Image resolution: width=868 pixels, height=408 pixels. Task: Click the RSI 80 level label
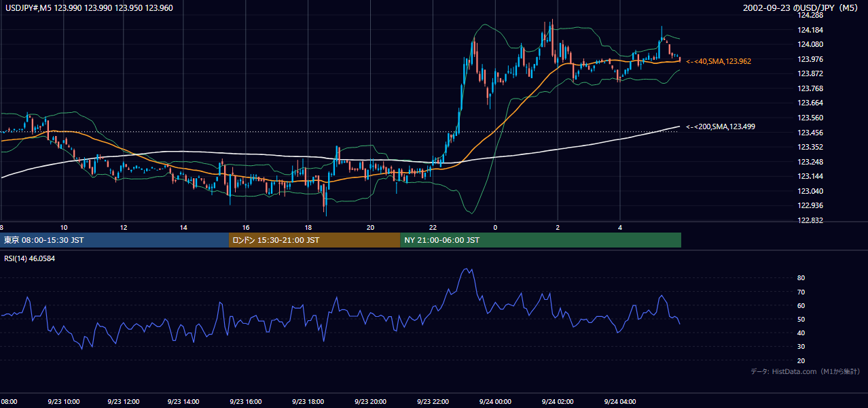tap(801, 278)
